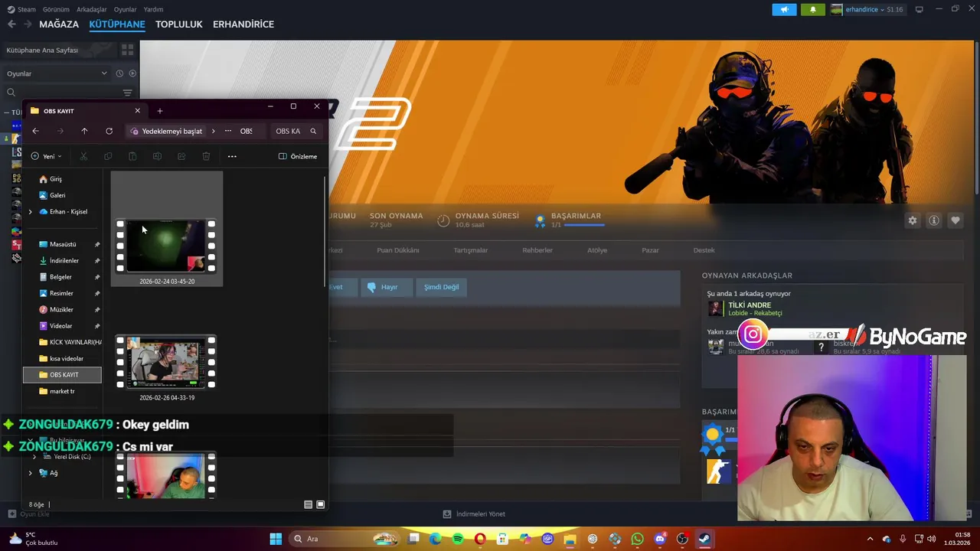Close the OBS KAYIT explorer tab
The height and width of the screenshot is (551, 980).
point(137,111)
